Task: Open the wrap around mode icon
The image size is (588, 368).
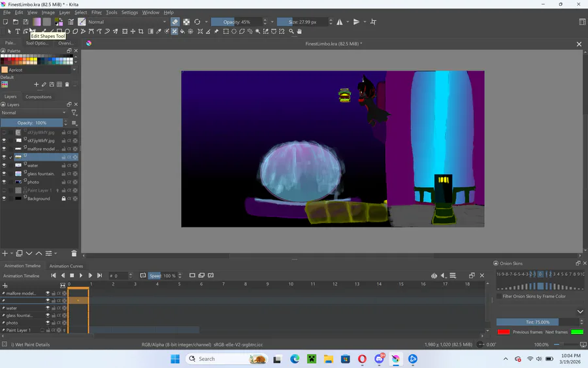Action: (x=373, y=22)
